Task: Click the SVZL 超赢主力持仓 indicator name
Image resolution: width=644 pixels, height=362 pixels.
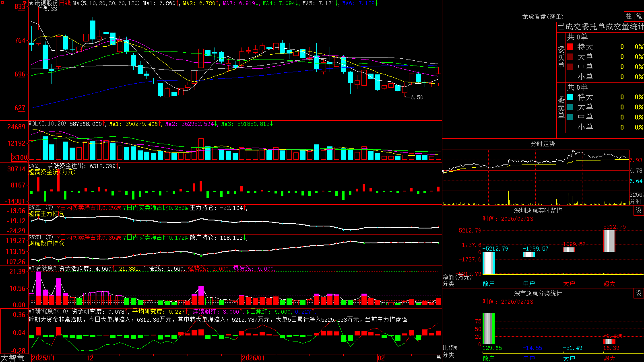Action: pos(46,214)
